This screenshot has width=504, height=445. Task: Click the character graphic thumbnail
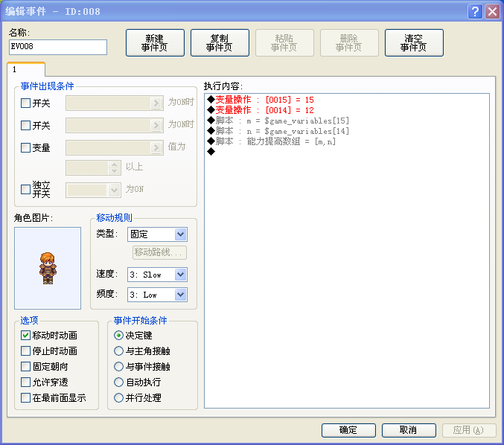pos(48,269)
